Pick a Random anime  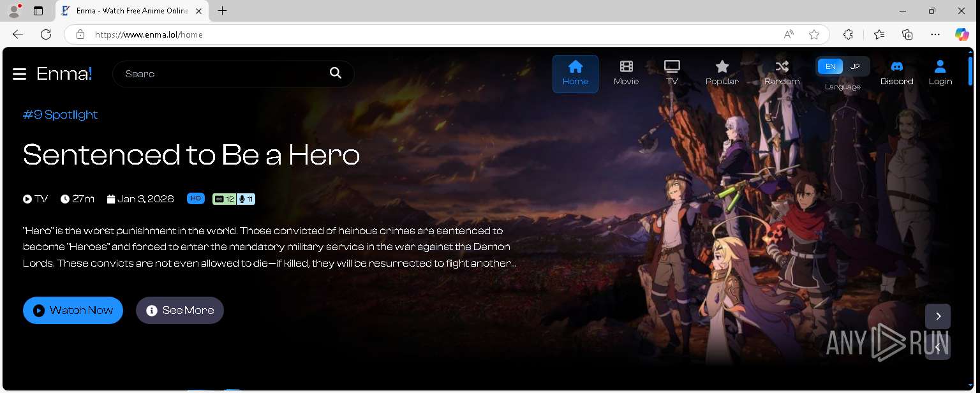point(782,73)
